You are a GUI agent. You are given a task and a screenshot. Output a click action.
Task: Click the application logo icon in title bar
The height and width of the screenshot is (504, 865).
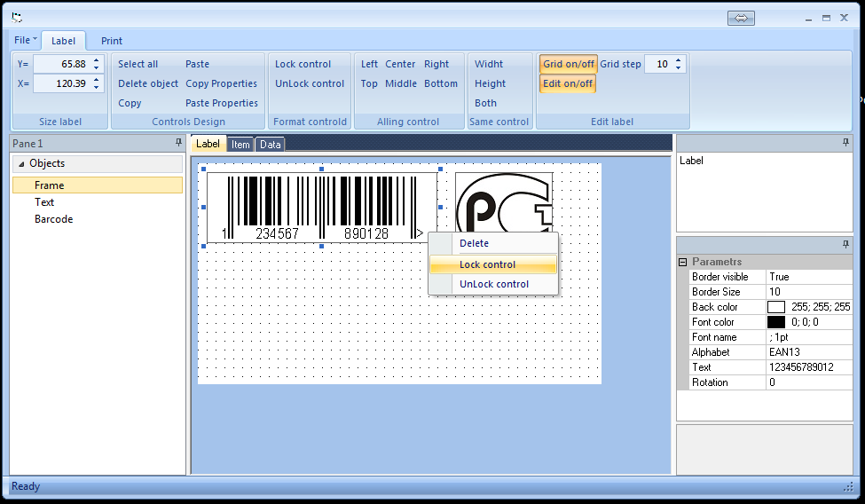[17, 18]
